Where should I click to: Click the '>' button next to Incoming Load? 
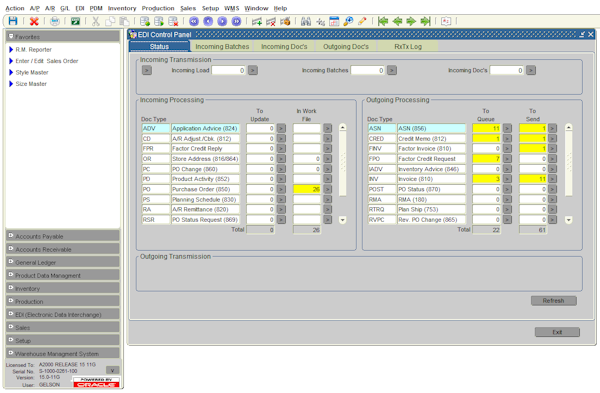253,70
